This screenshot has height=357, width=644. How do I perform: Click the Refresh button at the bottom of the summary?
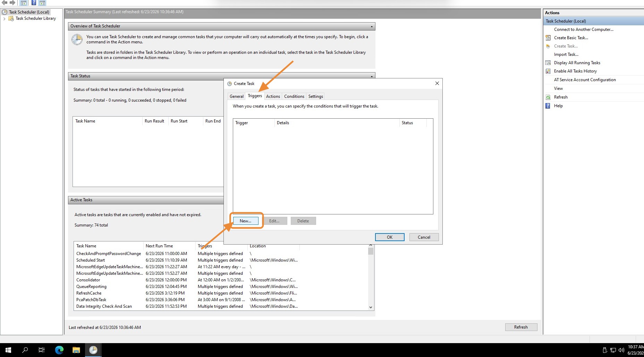tap(521, 327)
